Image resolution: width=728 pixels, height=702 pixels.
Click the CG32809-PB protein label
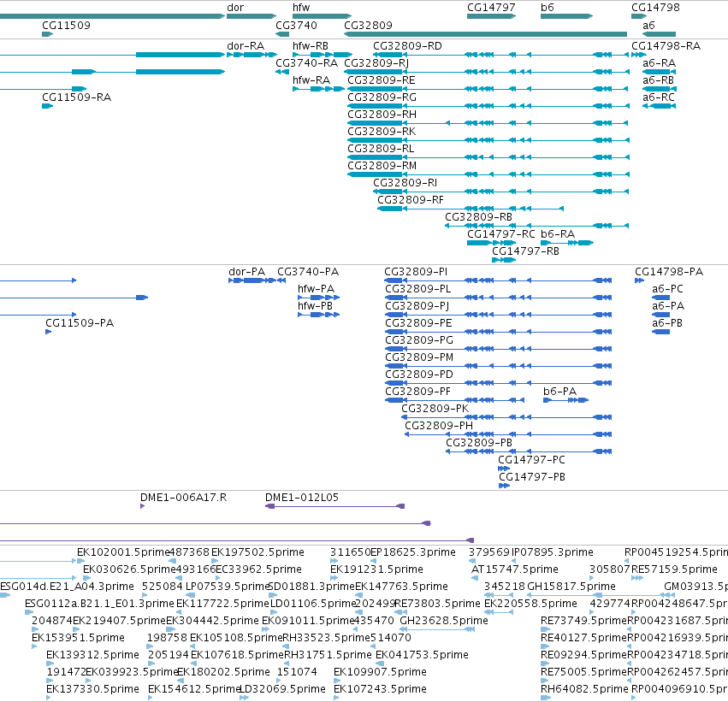pyautogui.click(x=479, y=443)
